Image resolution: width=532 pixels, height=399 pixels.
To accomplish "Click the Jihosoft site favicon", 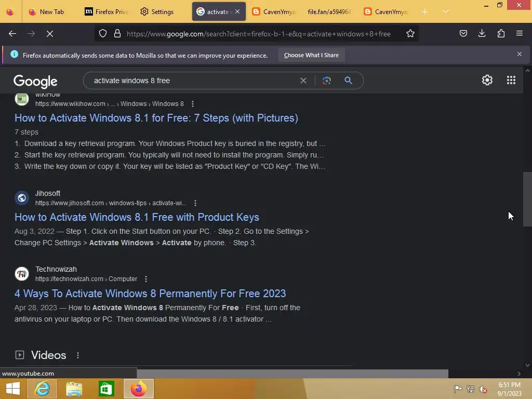I will [22, 198].
